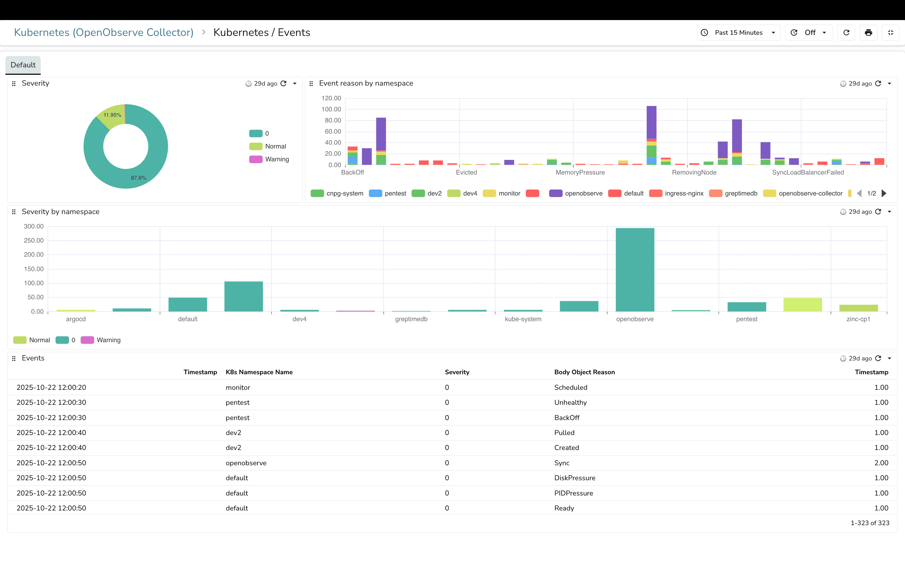Open the print dashboard option
The height and width of the screenshot is (588, 905).
point(868,32)
